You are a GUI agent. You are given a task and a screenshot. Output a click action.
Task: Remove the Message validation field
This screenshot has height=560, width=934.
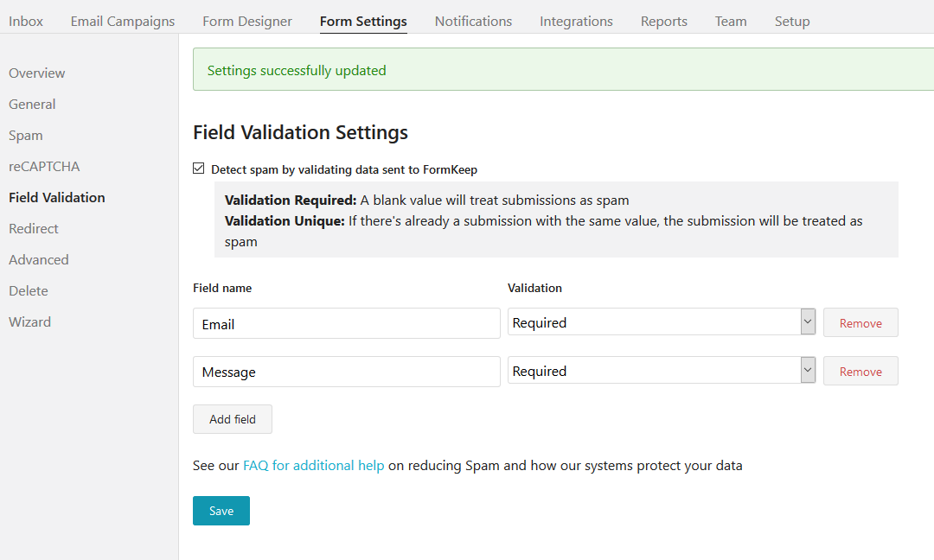point(860,372)
